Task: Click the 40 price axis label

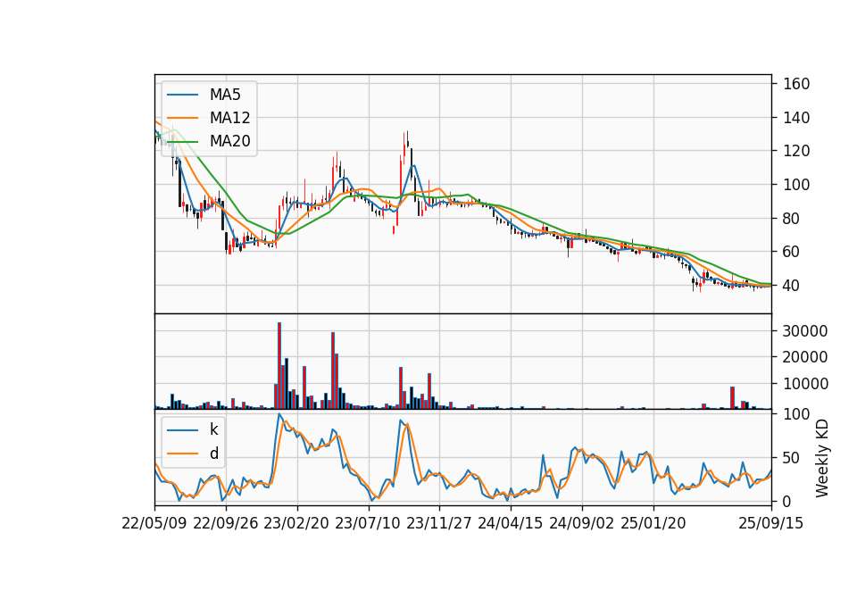Action: click(792, 286)
